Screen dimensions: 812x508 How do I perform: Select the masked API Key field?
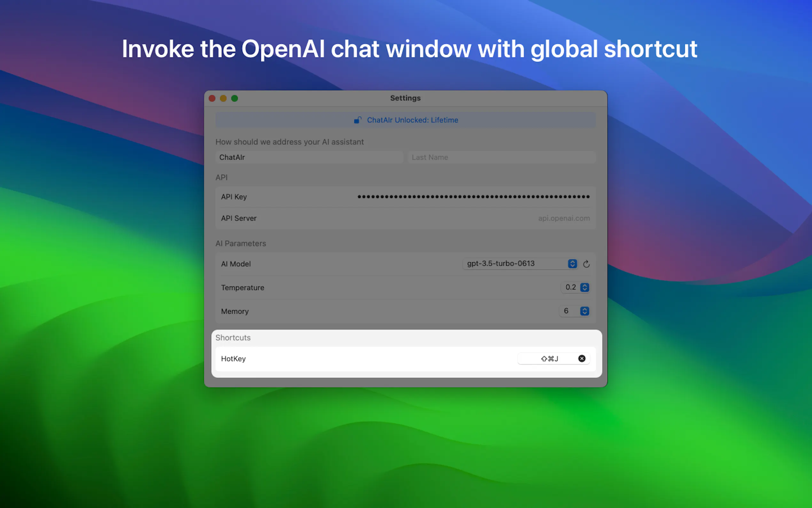tap(474, 197)
